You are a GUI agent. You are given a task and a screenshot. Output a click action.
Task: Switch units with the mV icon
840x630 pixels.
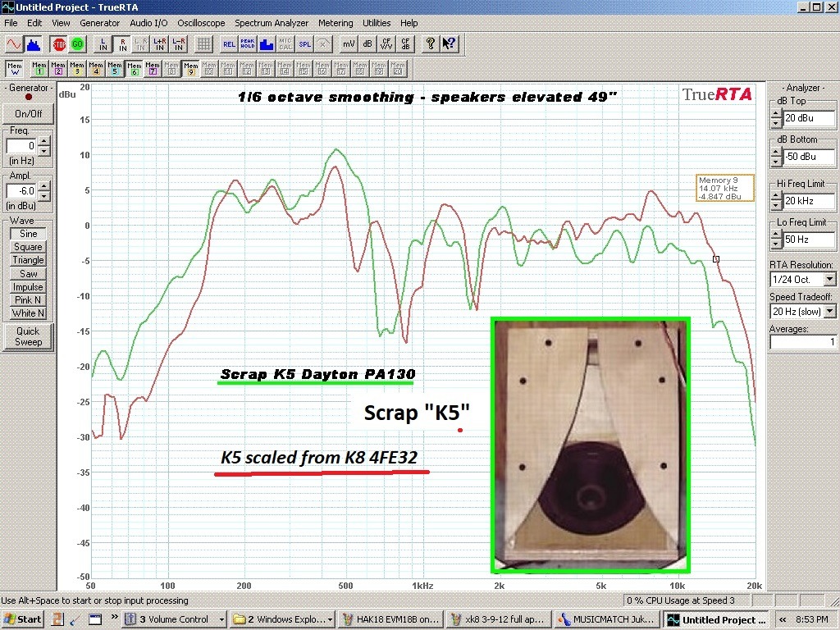[349, 44]
